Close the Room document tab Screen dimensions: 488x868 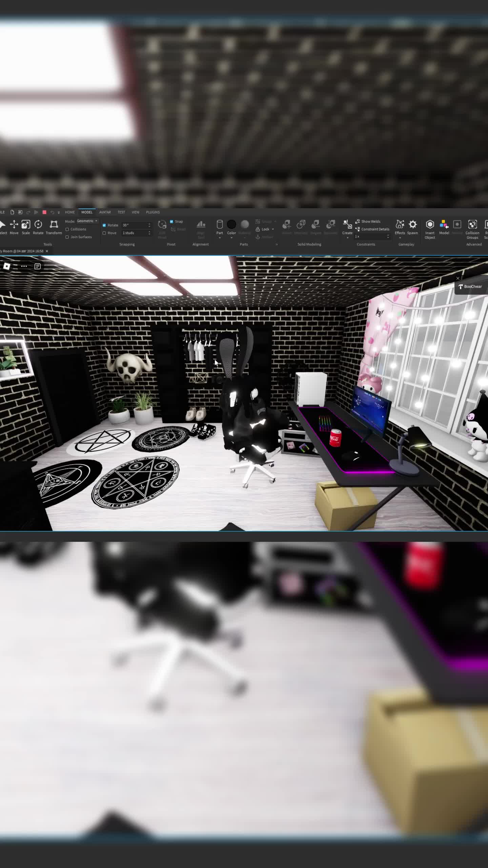[x=47, y=251]
